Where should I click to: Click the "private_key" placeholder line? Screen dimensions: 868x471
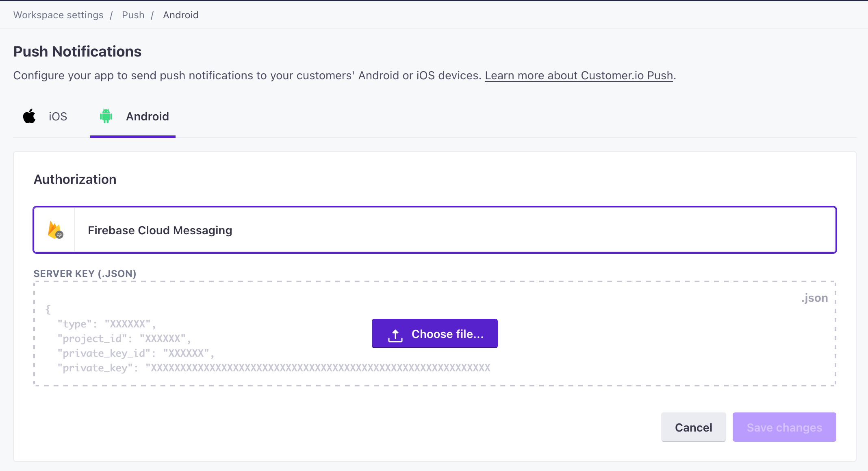point(274,368)
